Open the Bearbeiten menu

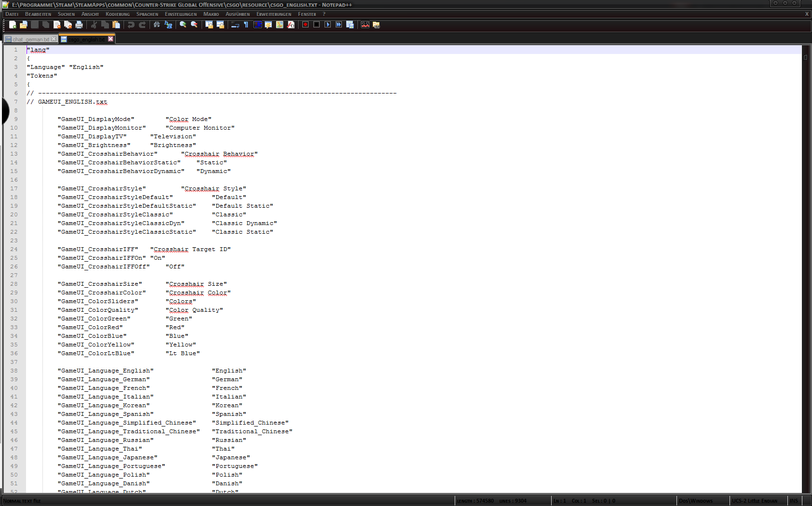click(x=38, y=14)
